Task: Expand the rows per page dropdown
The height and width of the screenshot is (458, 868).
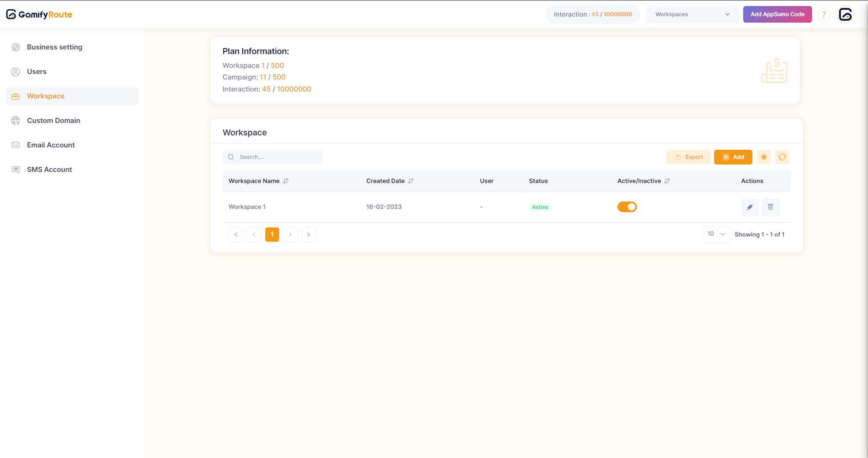Action: (716, 234)
